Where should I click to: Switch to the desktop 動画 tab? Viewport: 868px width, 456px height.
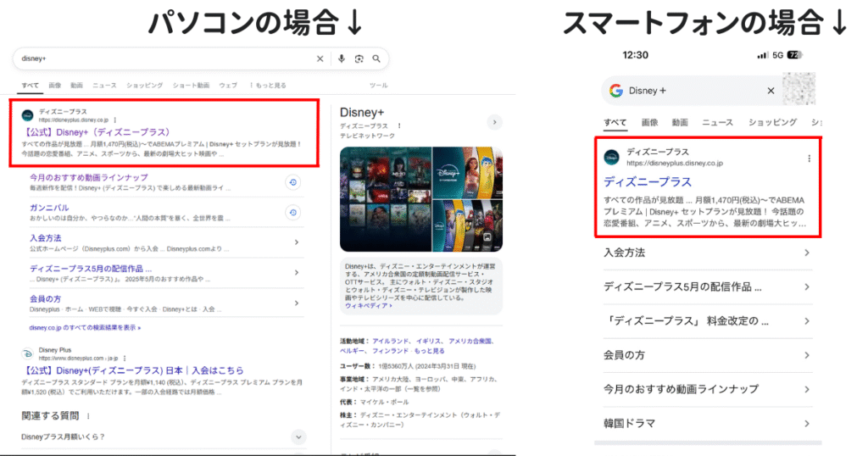(76, 86)
